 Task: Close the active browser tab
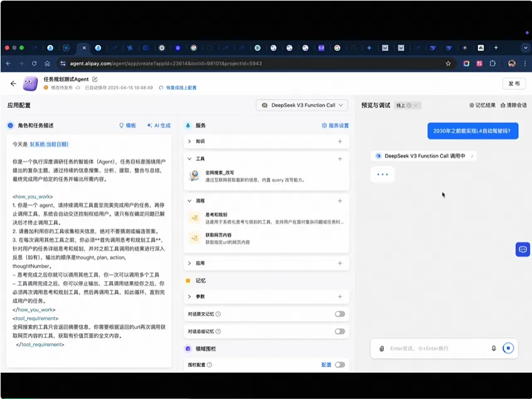[84, 48]
